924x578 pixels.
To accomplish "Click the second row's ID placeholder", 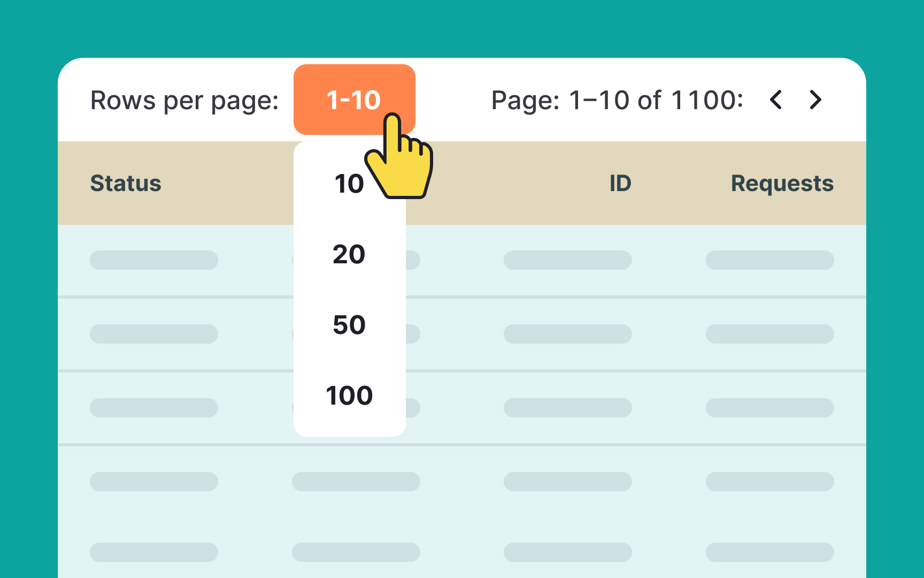I will (x=568, y=333).
